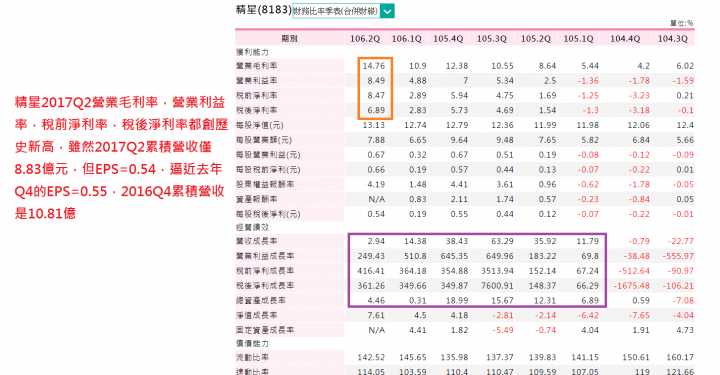Click the 精星(8183) stock title

(263, 10)
